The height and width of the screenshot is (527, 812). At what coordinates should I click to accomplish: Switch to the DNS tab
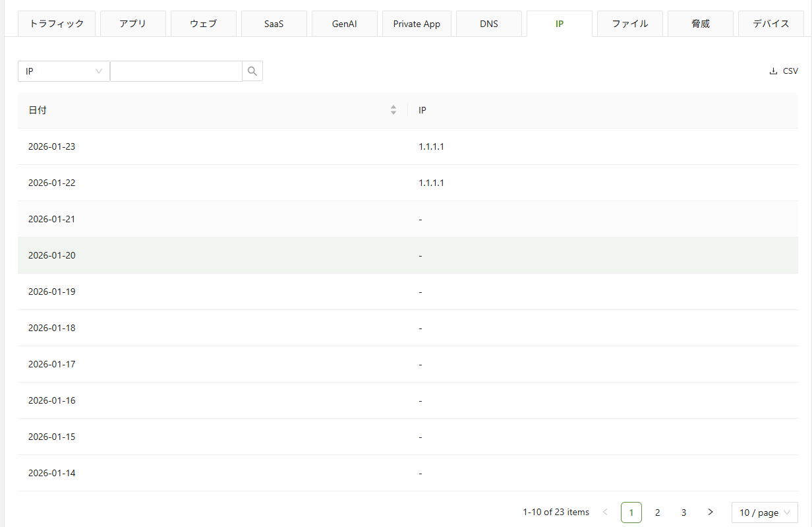point(488,24)
